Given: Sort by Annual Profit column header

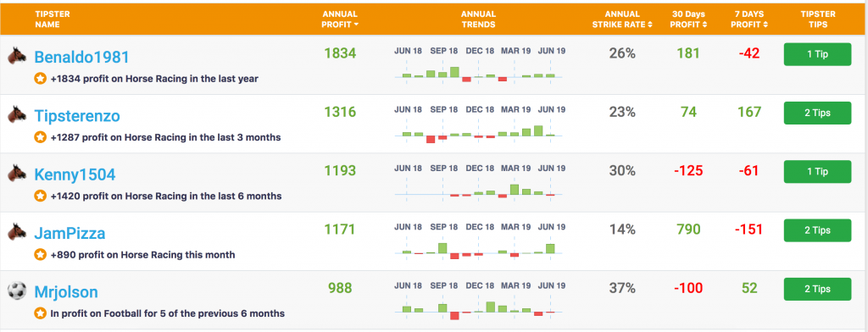Looking at the screenshot, I should point(340,19).
